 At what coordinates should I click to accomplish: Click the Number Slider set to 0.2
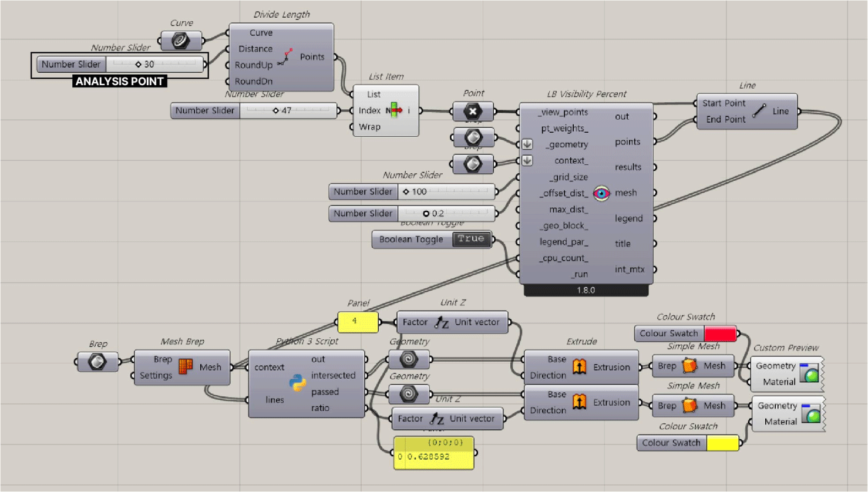tap(412, 213)
